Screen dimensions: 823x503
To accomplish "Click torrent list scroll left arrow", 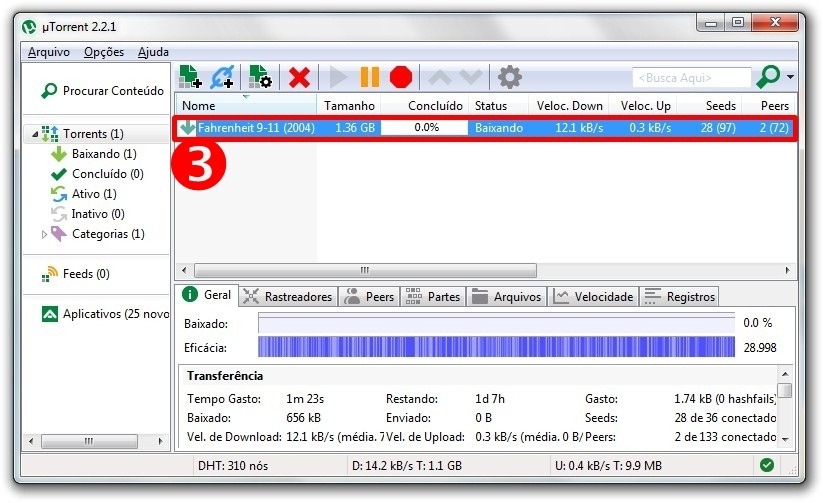I will [x=184, y=270].
